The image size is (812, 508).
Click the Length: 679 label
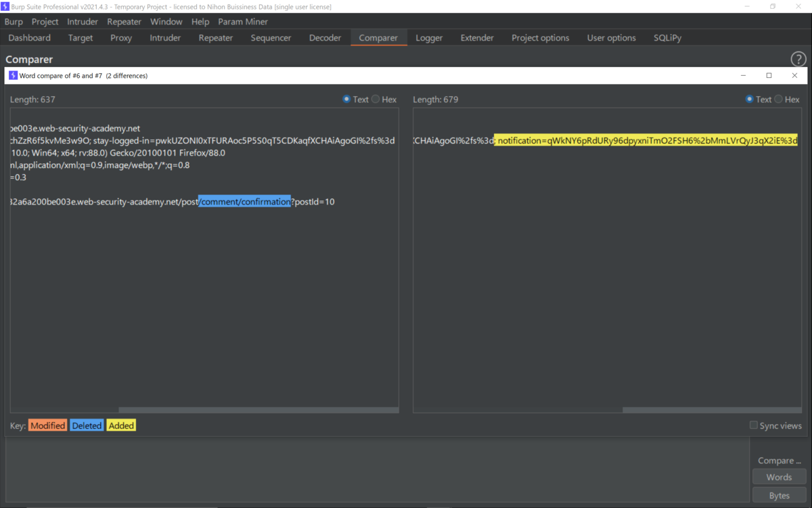click(x=435, y=99)
